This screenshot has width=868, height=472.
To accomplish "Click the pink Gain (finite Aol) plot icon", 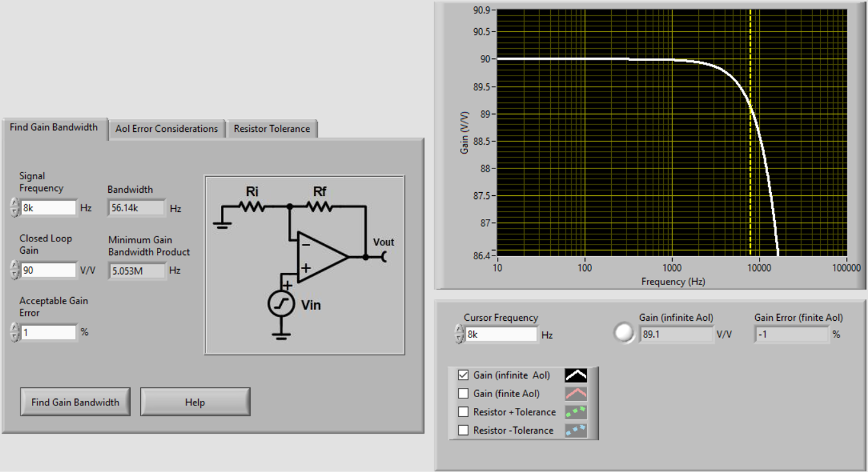I will point(576,394).
